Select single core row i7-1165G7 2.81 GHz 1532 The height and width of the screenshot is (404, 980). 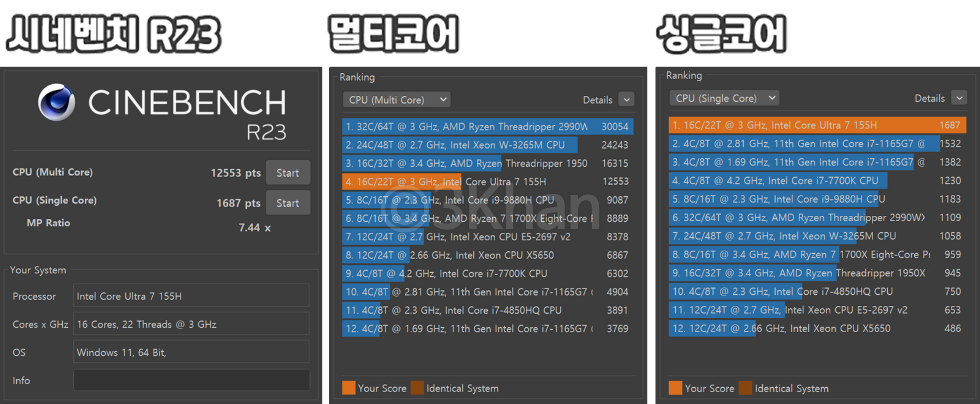coord(817,143)
